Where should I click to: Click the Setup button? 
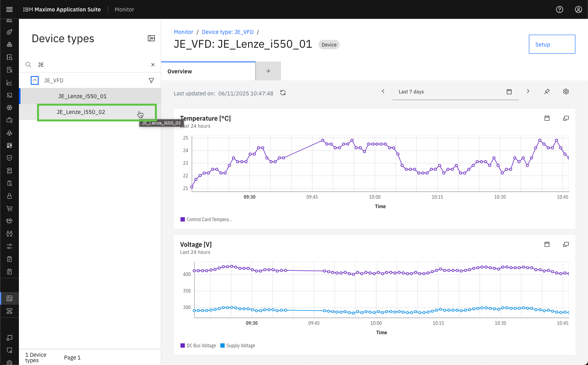pos(552,44)
